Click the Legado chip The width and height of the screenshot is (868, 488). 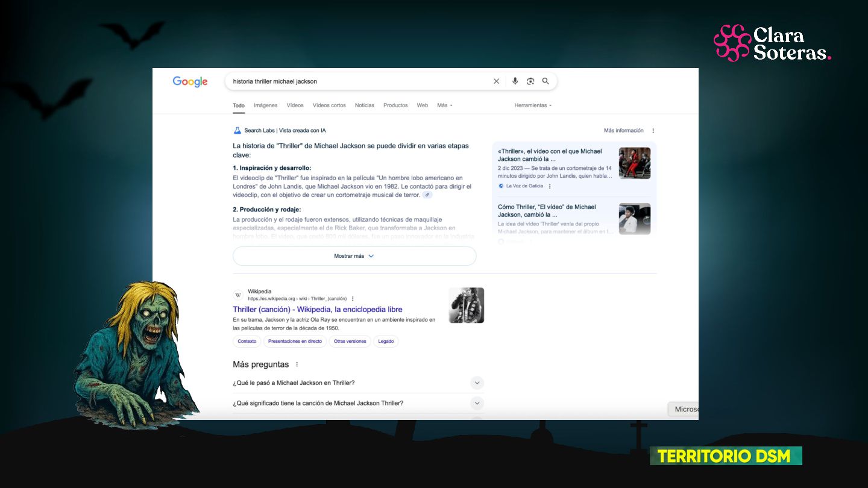coord(386,342)
